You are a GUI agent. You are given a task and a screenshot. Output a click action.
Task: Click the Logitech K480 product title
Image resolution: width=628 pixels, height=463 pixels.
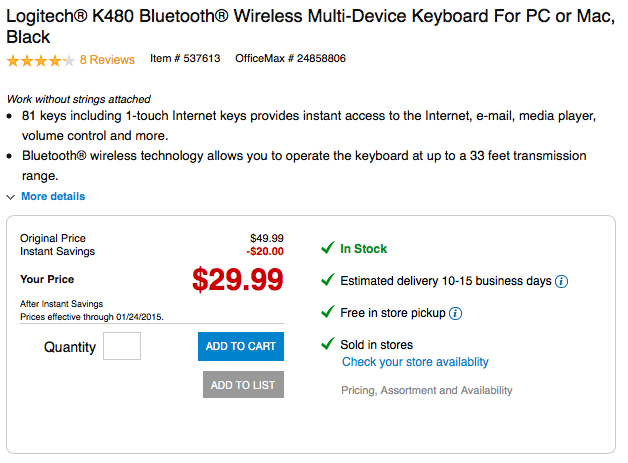[x=310, y=26]
